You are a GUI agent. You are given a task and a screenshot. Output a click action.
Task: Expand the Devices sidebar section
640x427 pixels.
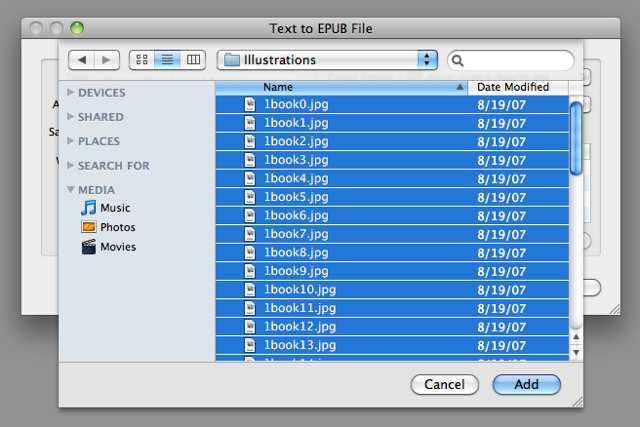tap(71, 93)
